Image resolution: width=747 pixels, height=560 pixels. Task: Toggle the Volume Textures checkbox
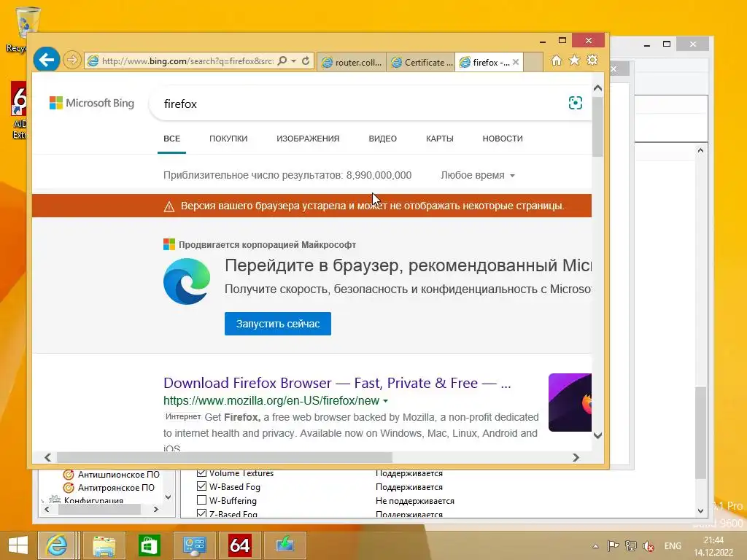201,472
